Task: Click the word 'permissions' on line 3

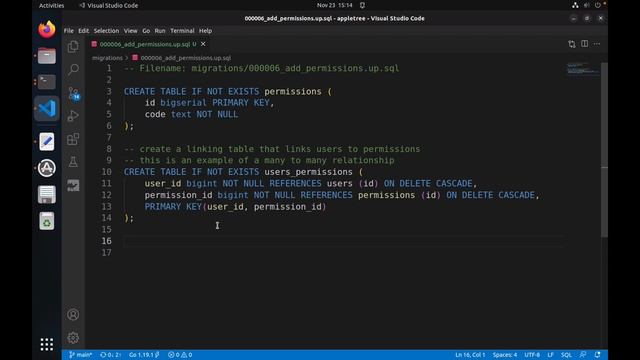Action: pyautogui.click(x=293, y=91)
